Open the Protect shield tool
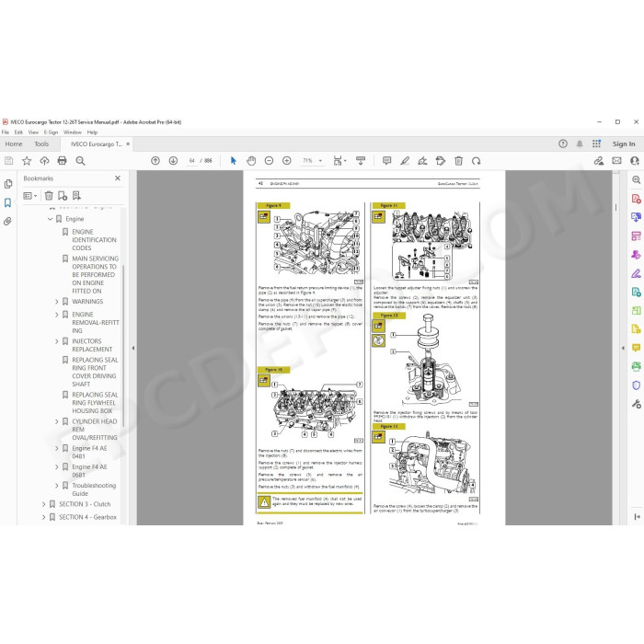Image resolution: width=644 pixels, height=644 pixels. pos(637,385)
